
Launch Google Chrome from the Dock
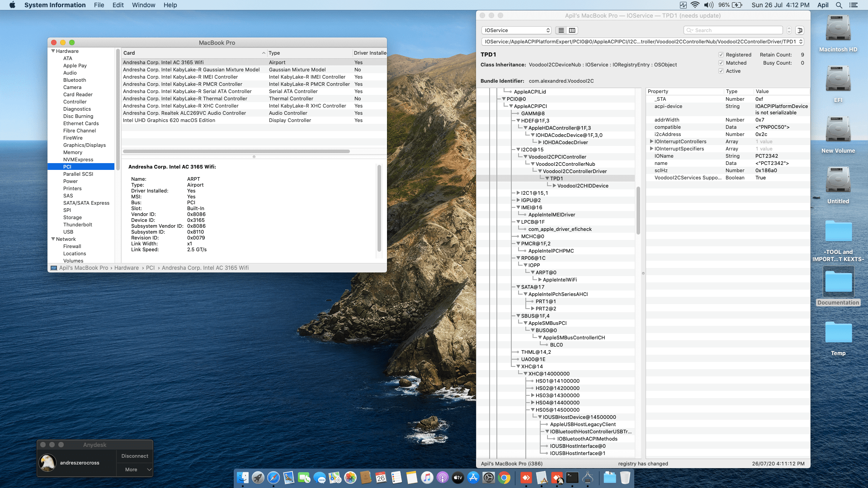(x=504, y=478)
